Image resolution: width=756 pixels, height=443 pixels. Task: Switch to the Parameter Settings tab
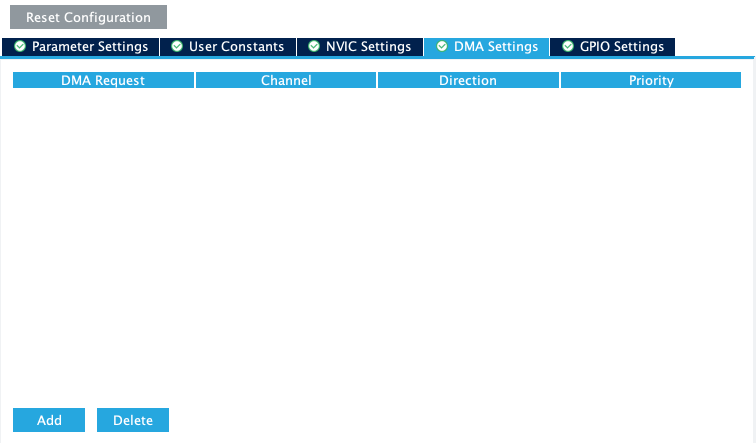pos(81,47)
